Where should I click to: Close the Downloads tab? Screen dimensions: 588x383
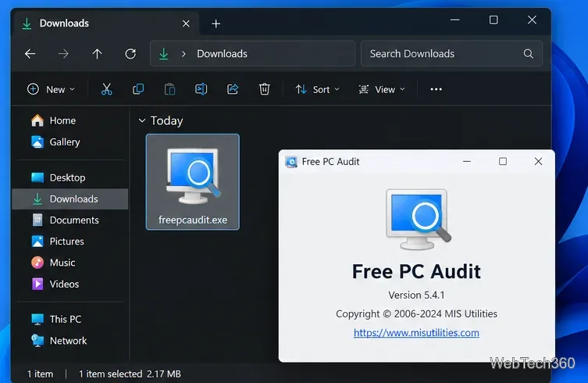coord(186,23)
